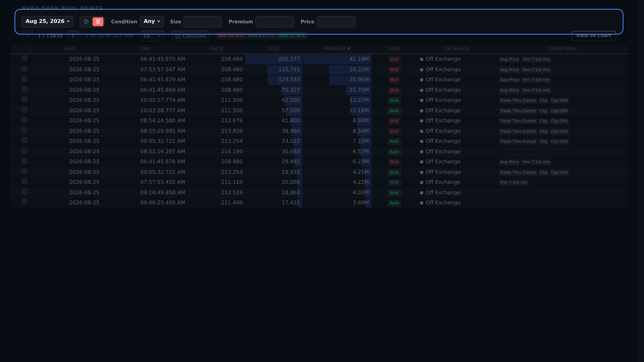Click Avg Price tag in 26.22M row
This screenshot has width=644, height=362.
(509, 70)
